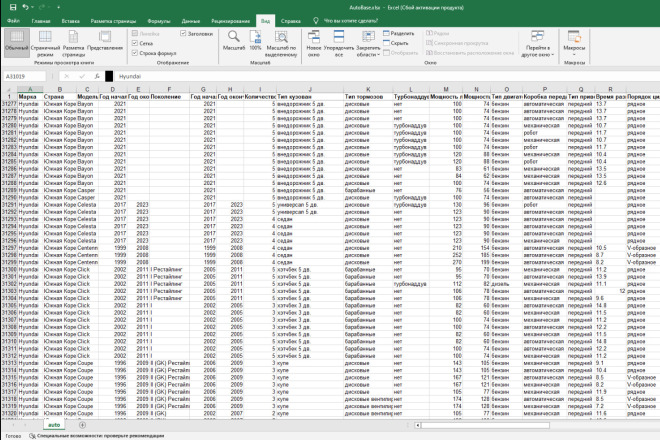Open the Формулы ribbon tab
The width and height of the screenshot is (660, 440).
159,21
